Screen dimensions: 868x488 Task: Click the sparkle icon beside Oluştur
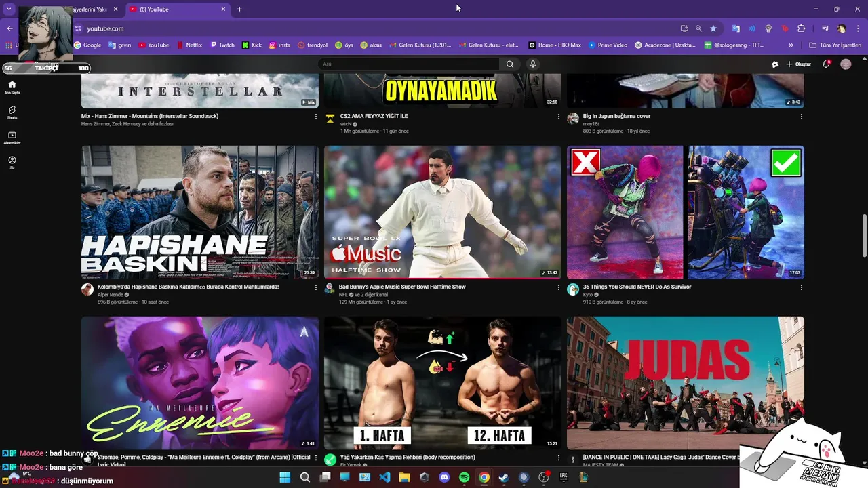(x=775, y=64)
